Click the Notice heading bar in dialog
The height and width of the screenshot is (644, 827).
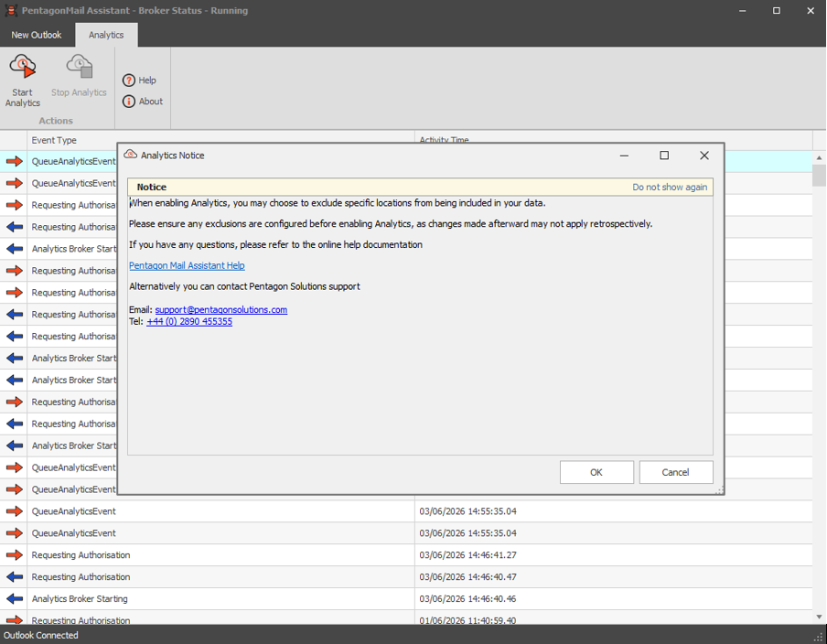pos(420,188)
